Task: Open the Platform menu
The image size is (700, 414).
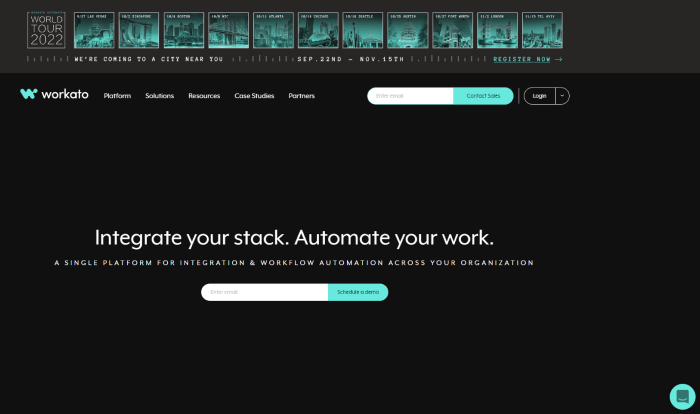Action: pyautogui.click(x=117, y=96)
